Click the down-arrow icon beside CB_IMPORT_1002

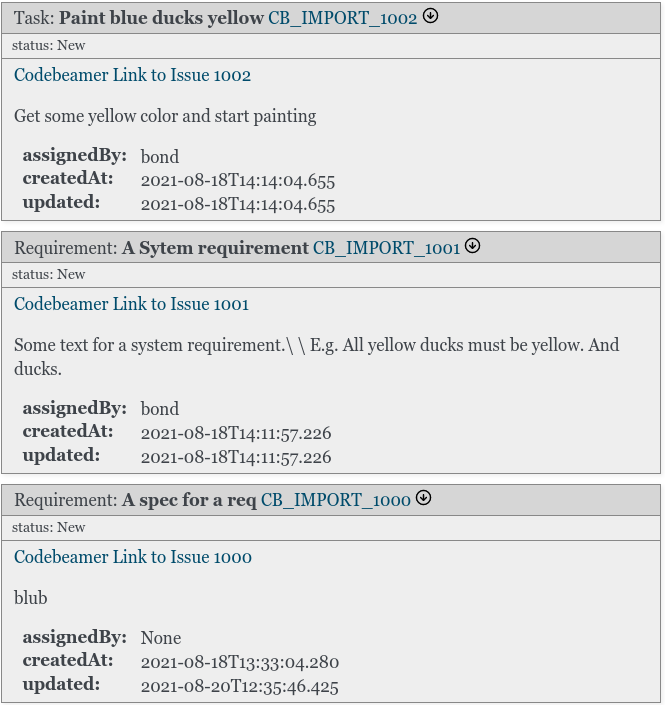(430, 16)
